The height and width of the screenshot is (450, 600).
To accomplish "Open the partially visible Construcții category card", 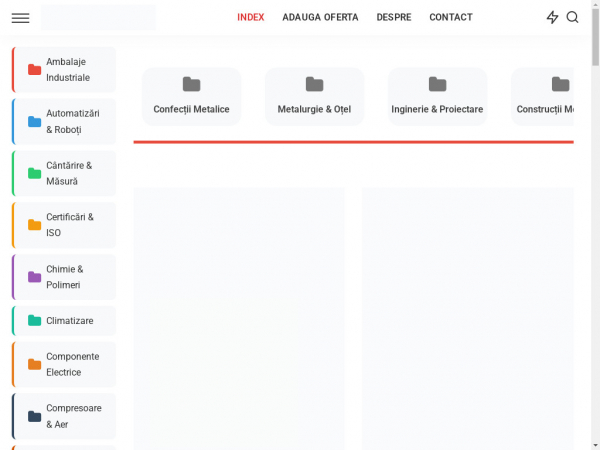I will [545, 97].
